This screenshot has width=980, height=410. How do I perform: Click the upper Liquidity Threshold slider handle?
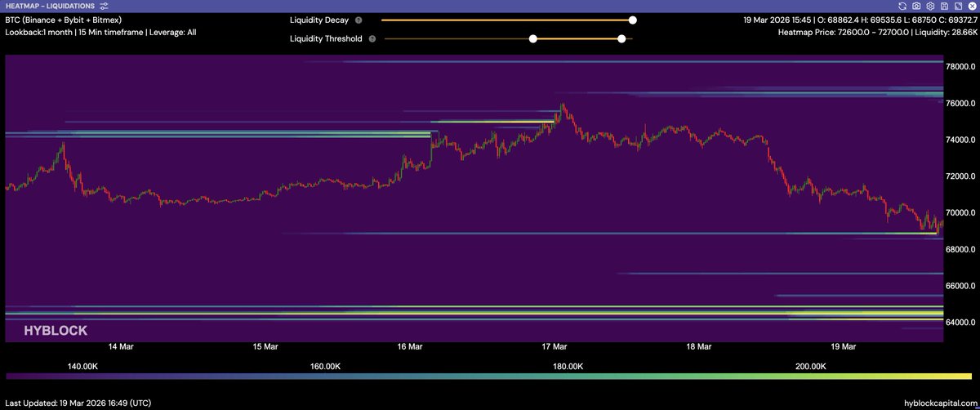pyautogui.click(x=622, y=38)
